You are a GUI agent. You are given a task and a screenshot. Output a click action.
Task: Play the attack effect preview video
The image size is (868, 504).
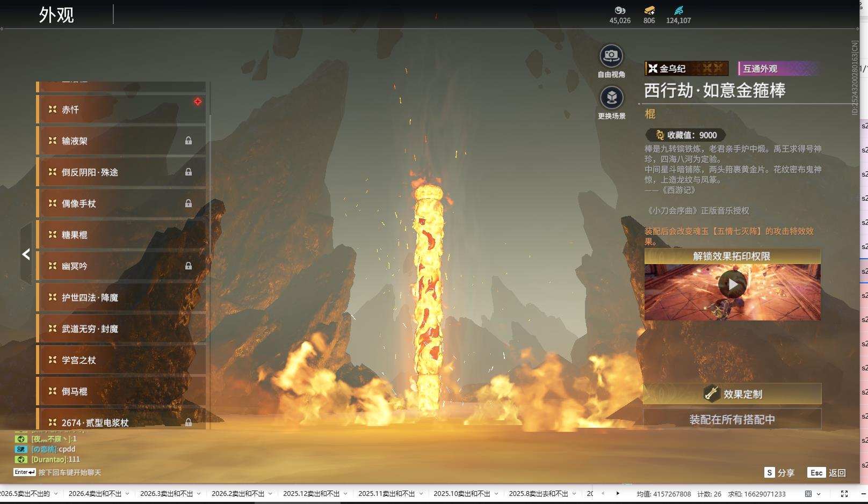tap(732, 284)
